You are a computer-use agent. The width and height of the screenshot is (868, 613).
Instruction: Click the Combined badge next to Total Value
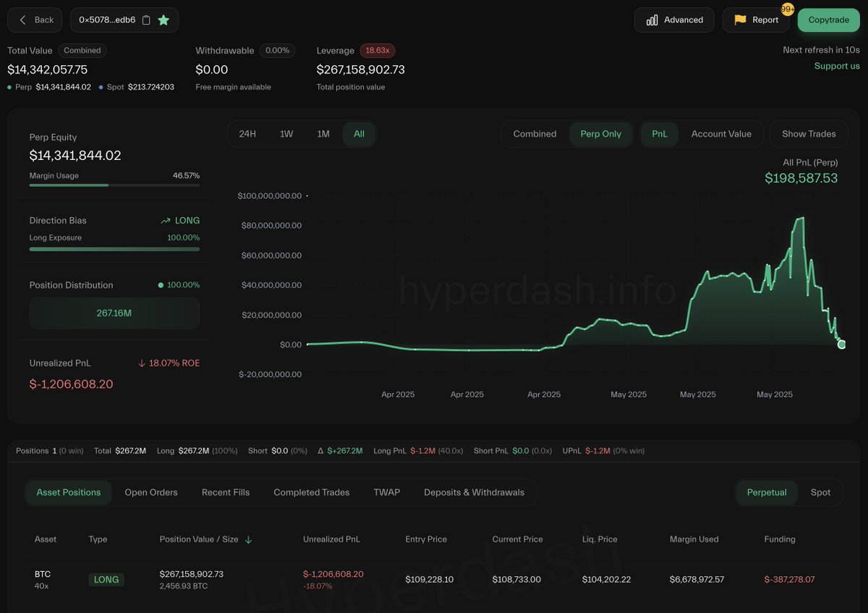(82, 51)
